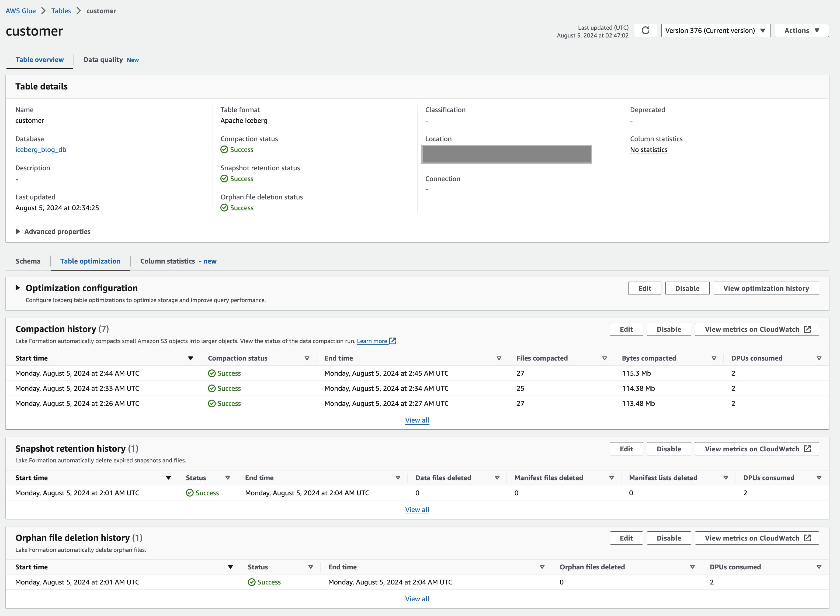
Task: Click the refresh icon button
Action: tap(645, 30)
